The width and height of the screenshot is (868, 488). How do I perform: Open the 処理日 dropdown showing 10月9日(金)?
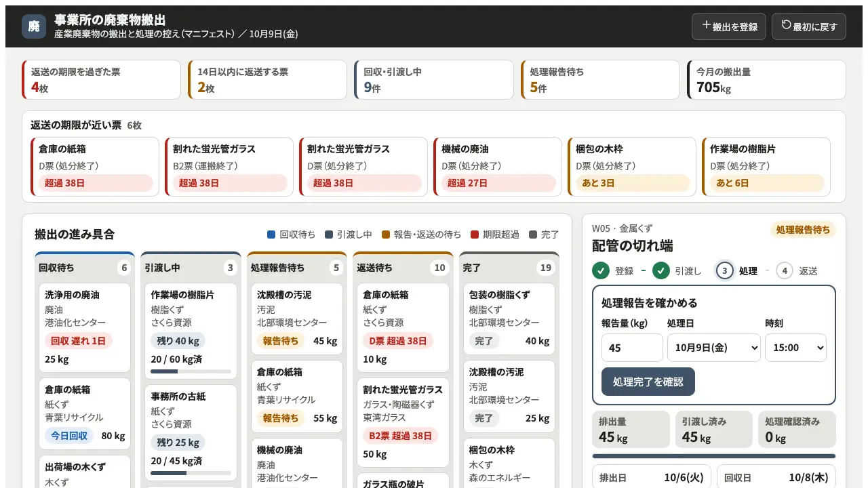tap(714, 348)
